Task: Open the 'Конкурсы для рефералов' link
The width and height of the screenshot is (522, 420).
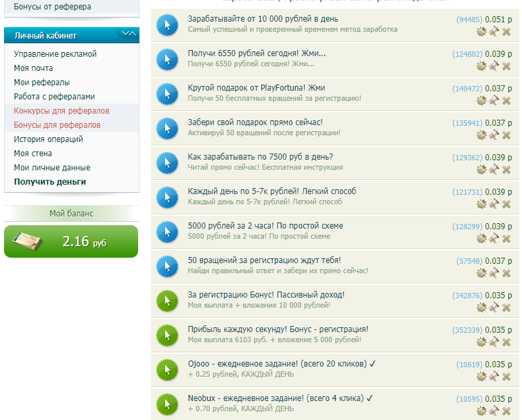Action: click(x=62, y=111)
